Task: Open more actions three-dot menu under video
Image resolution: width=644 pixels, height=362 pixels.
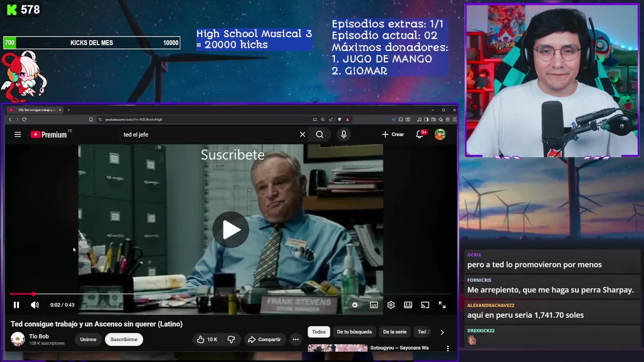Action: [296, 339]
